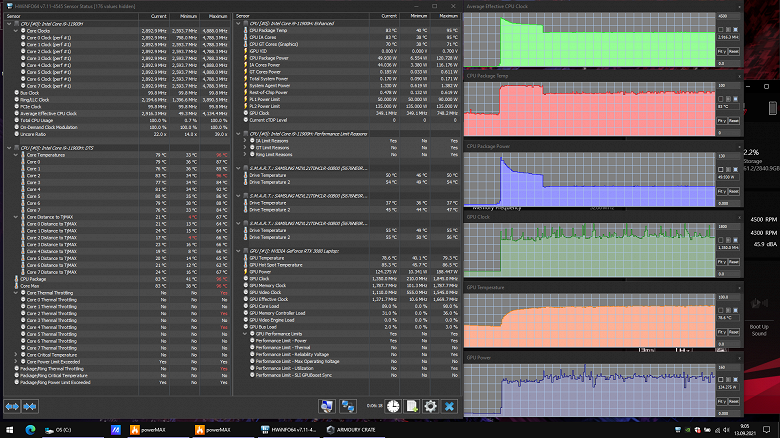Collapse Core Thermal Throttling subtree
The width and height of the screenshot is (780, 438).
coord(15,293)
